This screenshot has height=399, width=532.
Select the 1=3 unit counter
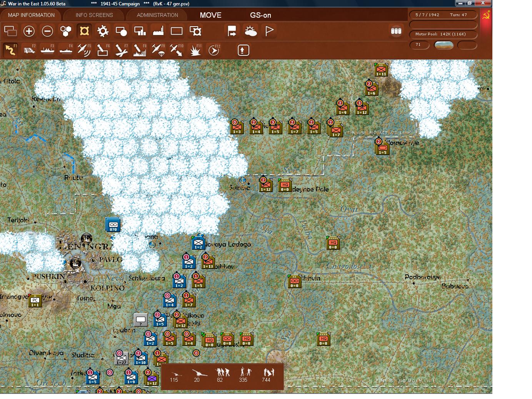tap(237, 128)
